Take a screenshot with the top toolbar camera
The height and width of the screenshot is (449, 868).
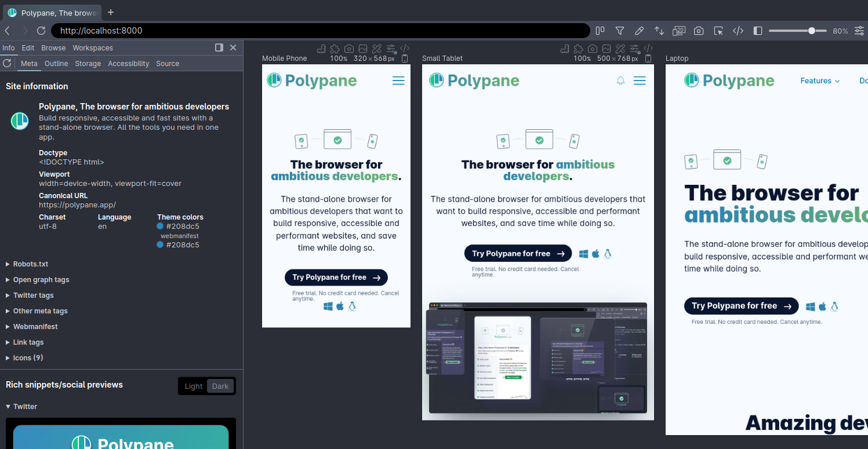pos(699,31)
